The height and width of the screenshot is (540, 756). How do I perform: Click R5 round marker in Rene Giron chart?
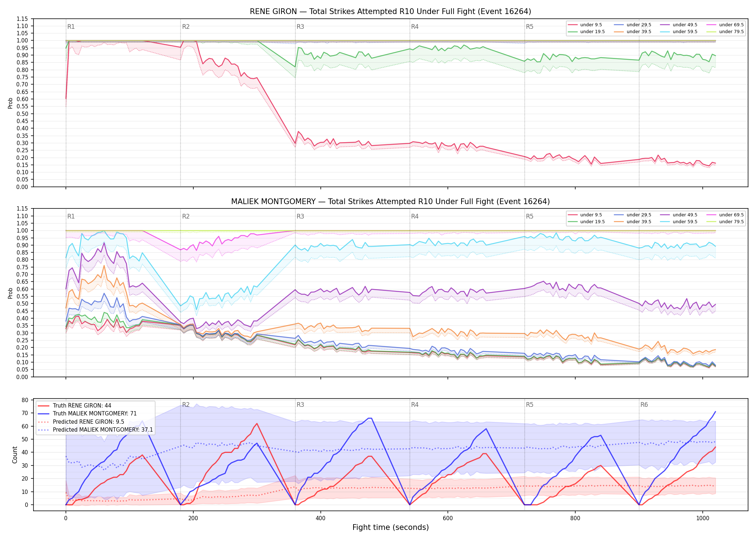tap(530, 27)
